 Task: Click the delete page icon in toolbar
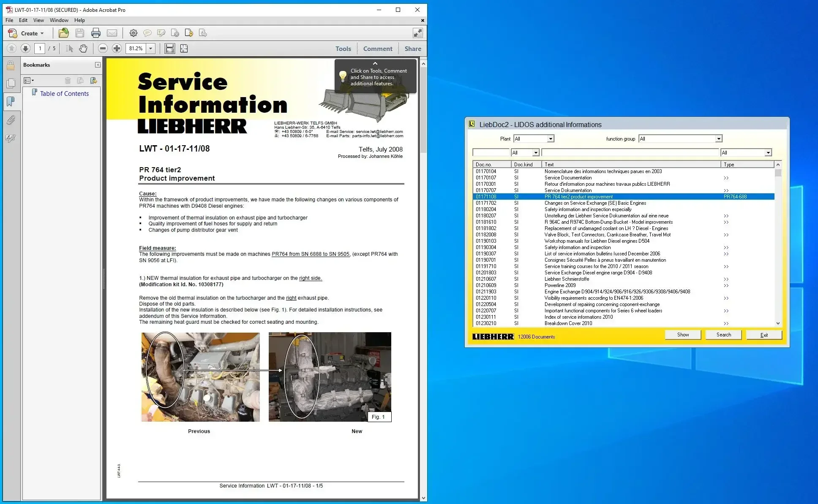(x=175, y=33)
